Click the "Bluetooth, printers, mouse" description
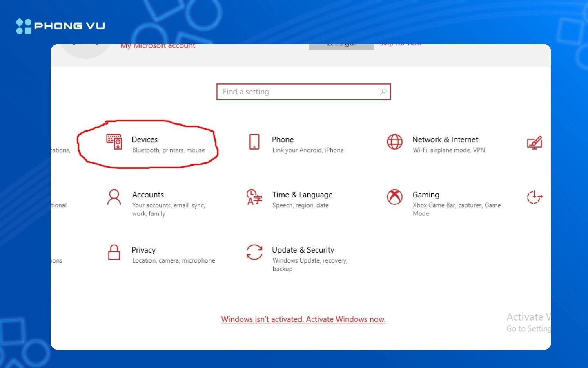Viewport: 588px width, 368px height. 168,150
